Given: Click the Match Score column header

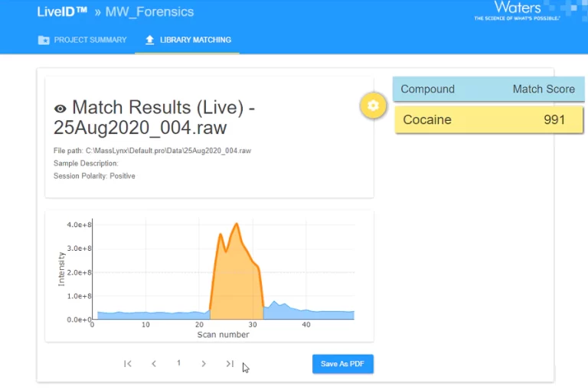Looking at the screenshot, I should (x=544, y=89).
